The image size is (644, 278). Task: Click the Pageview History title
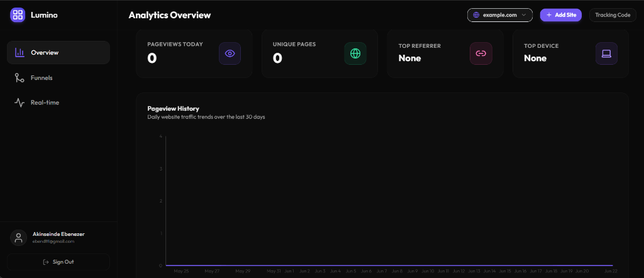pyautogui.click(x=174, y=109)
